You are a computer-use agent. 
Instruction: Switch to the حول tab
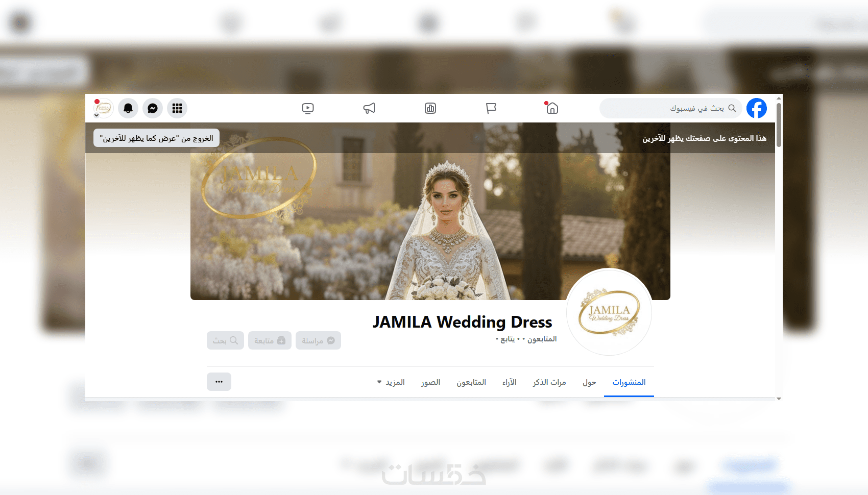tap(589, 382)
